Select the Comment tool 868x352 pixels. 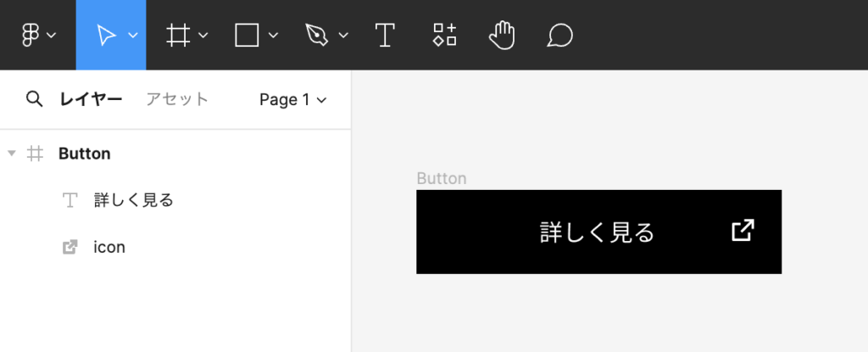(559, 35)
